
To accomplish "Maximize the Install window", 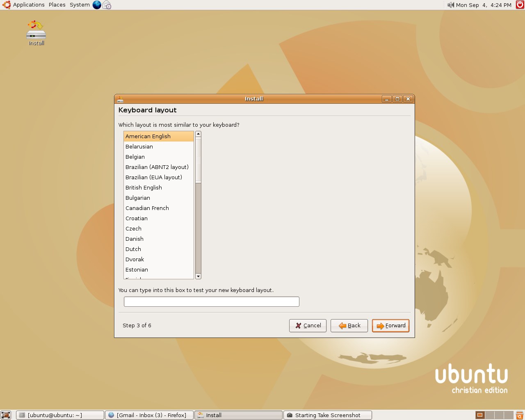I will (397, 99).
